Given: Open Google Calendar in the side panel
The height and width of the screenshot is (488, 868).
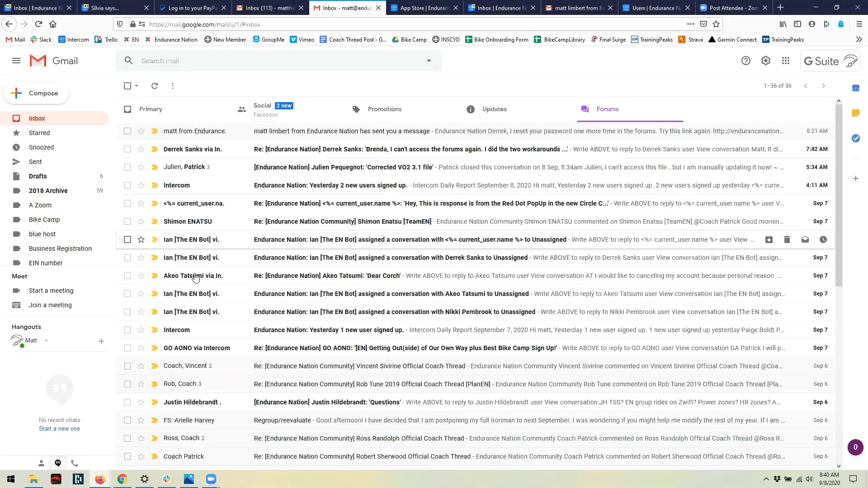Looking at the screenshot, I should (855, 88).
